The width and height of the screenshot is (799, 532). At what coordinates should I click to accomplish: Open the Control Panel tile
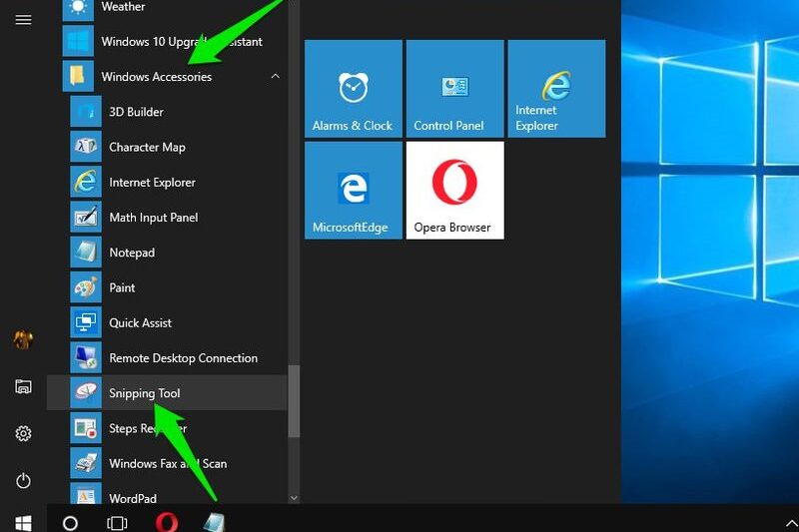coord(455,89)
